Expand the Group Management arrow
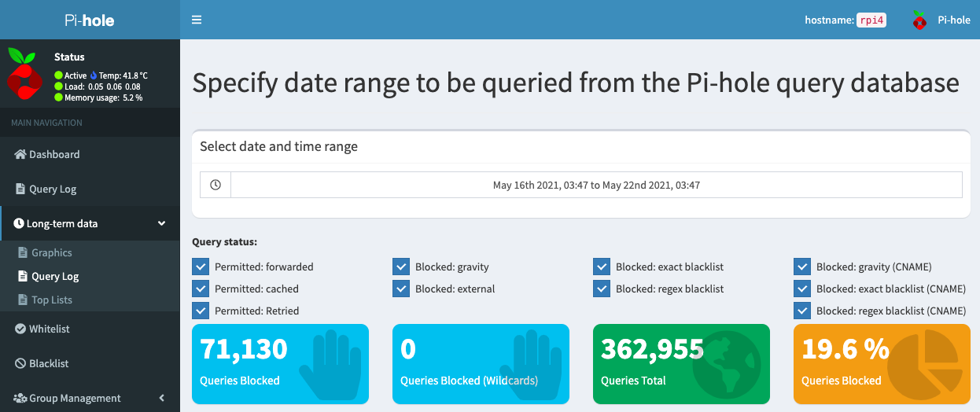980x412 pixels. pos(162,398)
